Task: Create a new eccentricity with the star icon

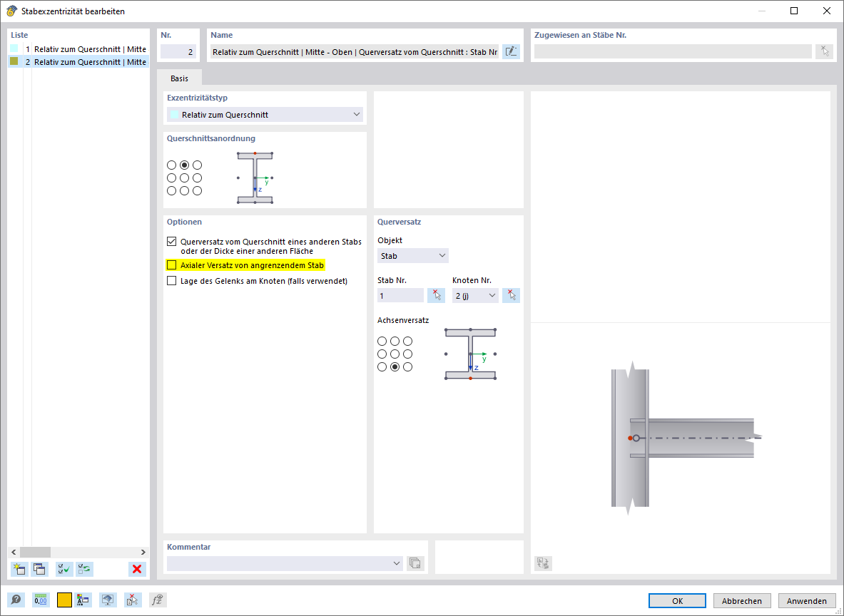Action: pyautogui.click(x=19, y=569)
